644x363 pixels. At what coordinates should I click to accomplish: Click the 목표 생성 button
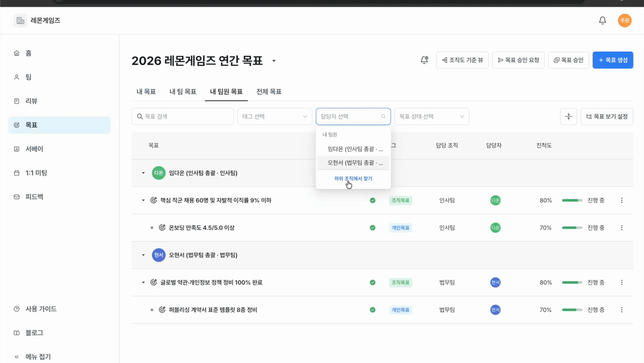point(613,60)
